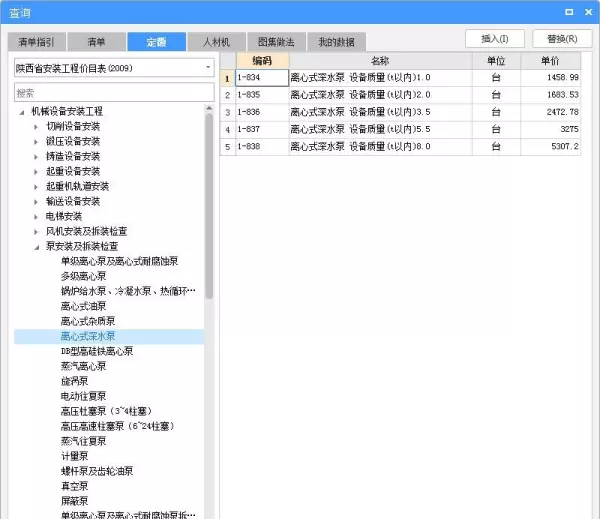This screenshot has width=600, height=519.
Task: Click the 替换(R) button
Action: click(x=562, y=39)
